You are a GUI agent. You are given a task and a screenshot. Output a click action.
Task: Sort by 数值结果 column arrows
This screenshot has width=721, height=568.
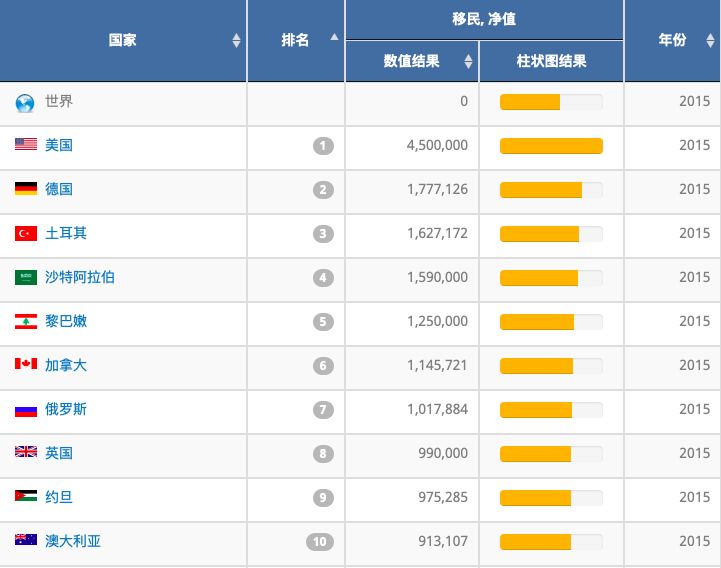(468, 62)
